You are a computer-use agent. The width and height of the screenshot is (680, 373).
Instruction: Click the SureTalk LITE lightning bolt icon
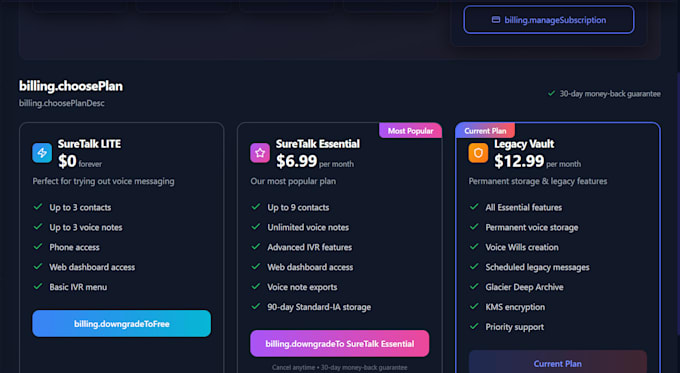click(42, 153)
